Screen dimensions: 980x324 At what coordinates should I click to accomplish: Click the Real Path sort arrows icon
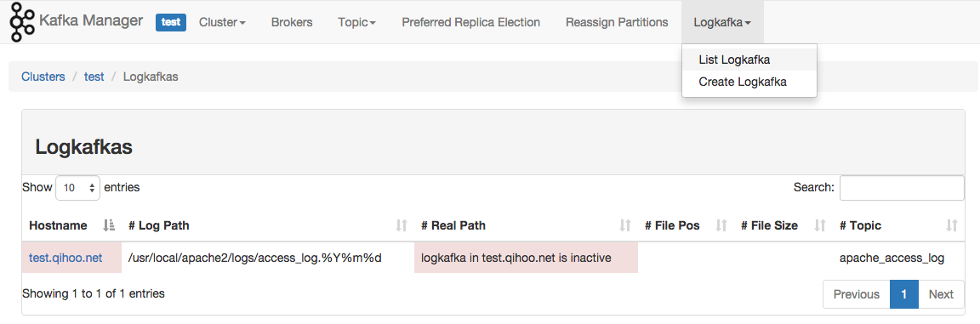[x=625, y=225]
